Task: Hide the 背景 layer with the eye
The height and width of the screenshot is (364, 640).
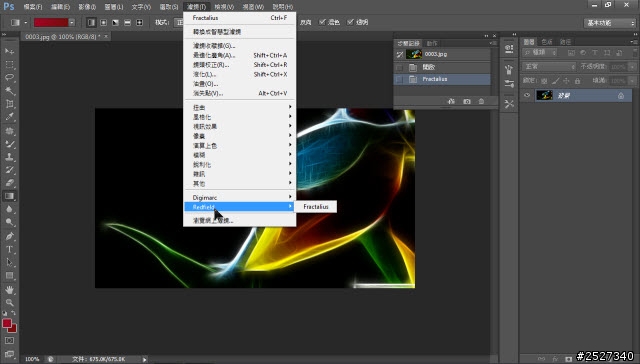Action: coord(527,95)
